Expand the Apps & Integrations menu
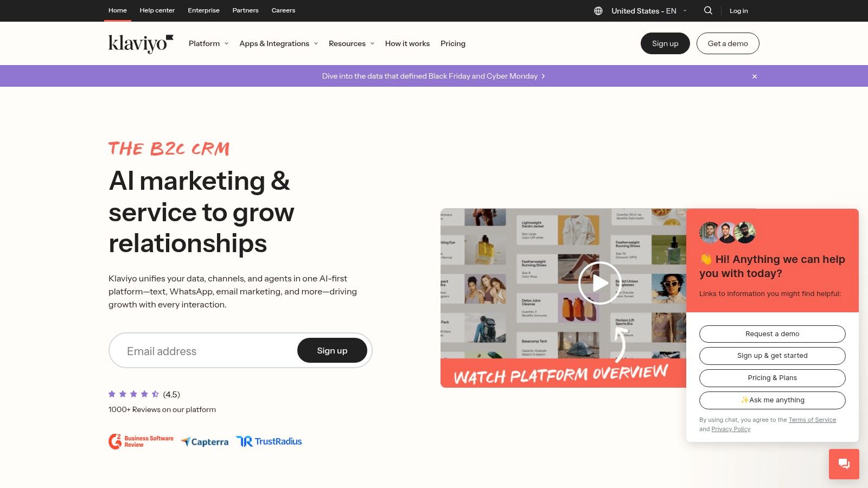This screenshot has width=868, height=488. tap(279, 43)
